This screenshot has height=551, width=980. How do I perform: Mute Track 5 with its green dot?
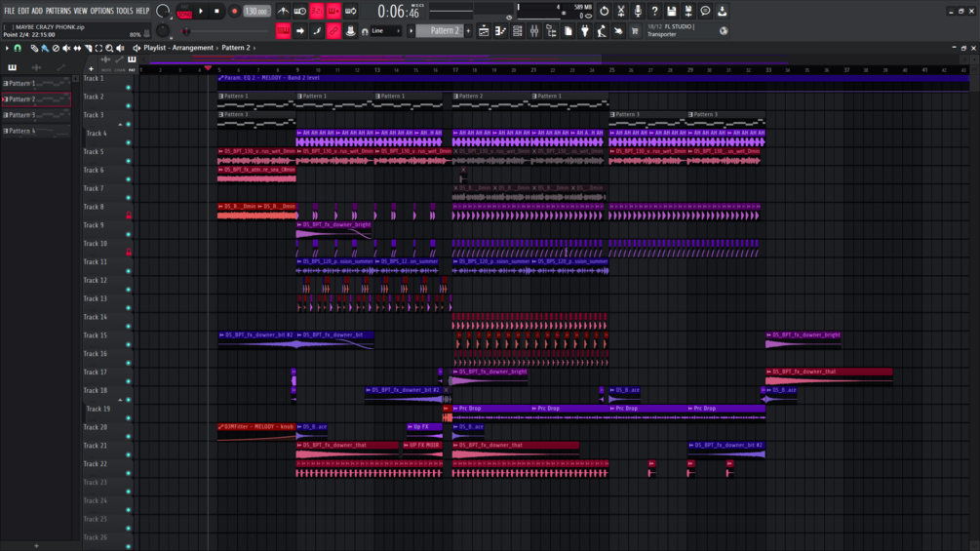tap(129, 161)
